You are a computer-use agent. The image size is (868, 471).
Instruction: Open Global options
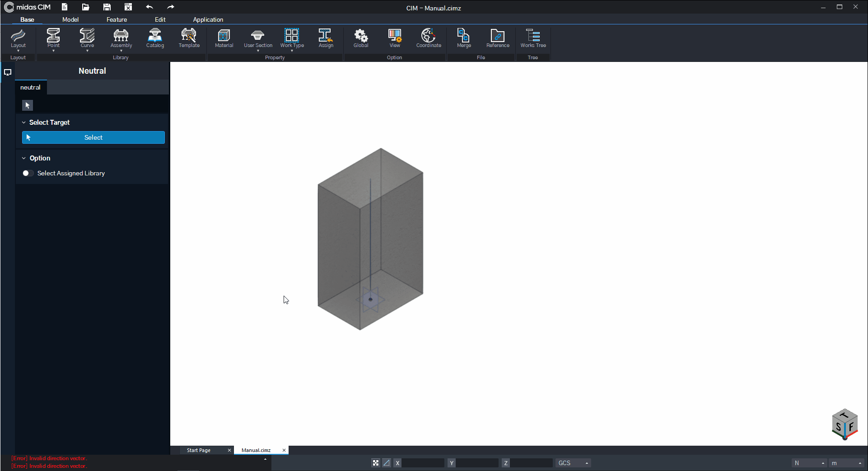361,38
